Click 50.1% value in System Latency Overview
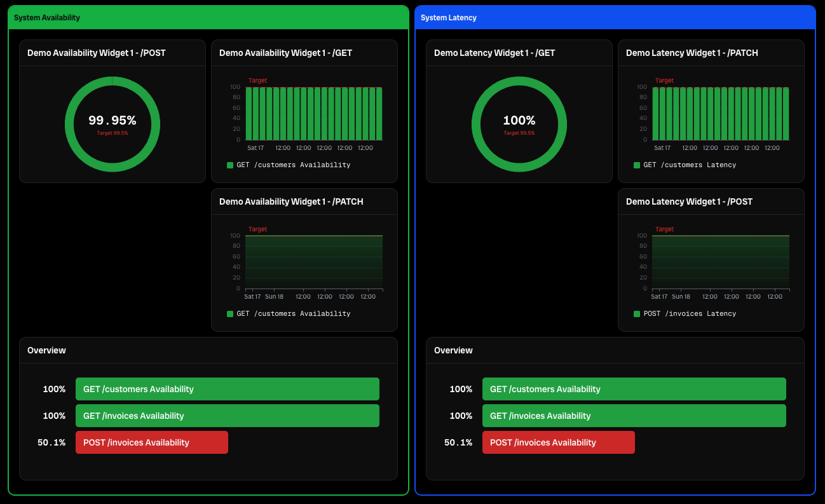825x504 pixels. coord(458,442)
